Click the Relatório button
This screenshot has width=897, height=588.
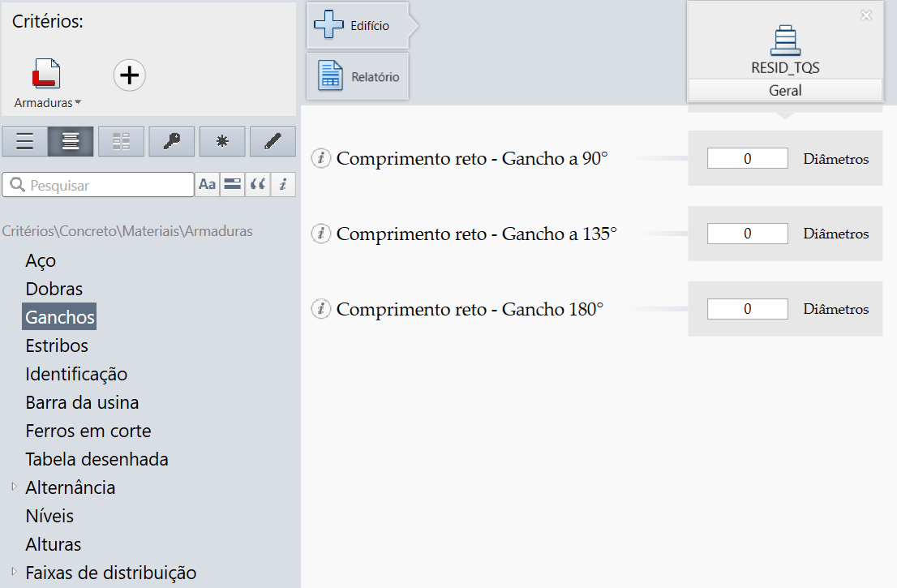click(358, 77)
